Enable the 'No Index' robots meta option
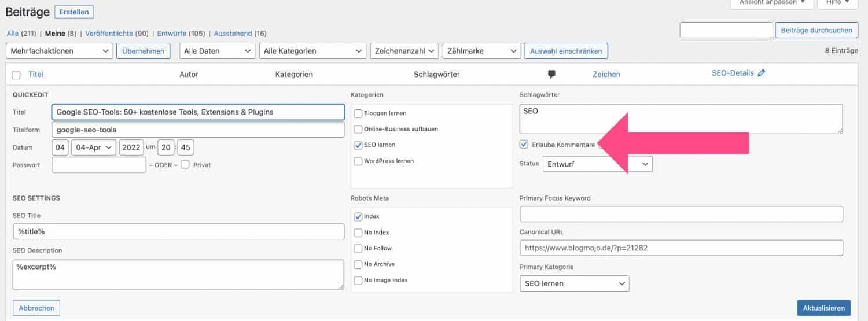The height and width of the screenshot is (321, 868). [x=358, y=233]
